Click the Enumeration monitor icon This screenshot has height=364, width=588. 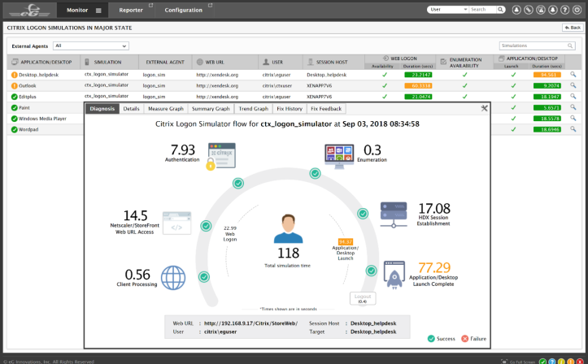point(339,156)
